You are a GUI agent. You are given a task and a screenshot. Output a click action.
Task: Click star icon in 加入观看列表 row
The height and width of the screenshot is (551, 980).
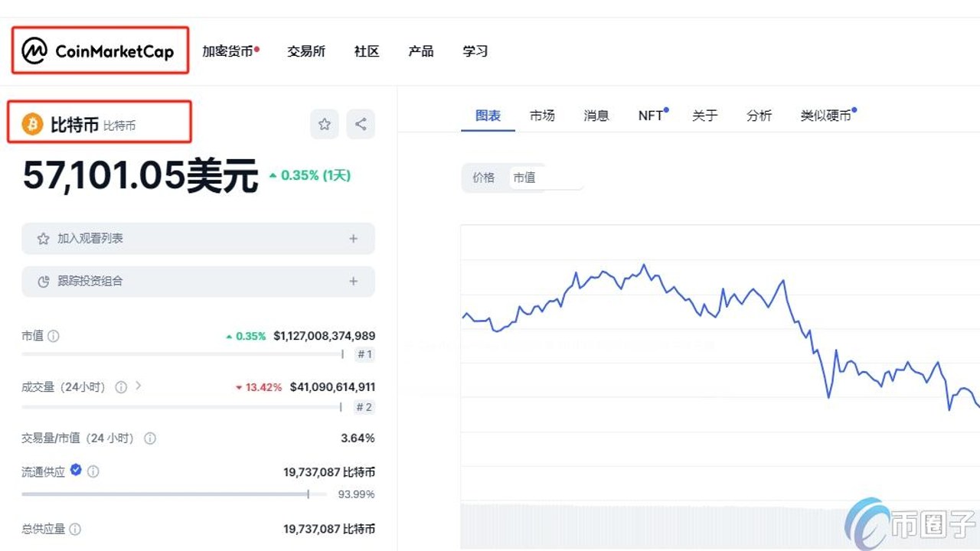point(44,239)
